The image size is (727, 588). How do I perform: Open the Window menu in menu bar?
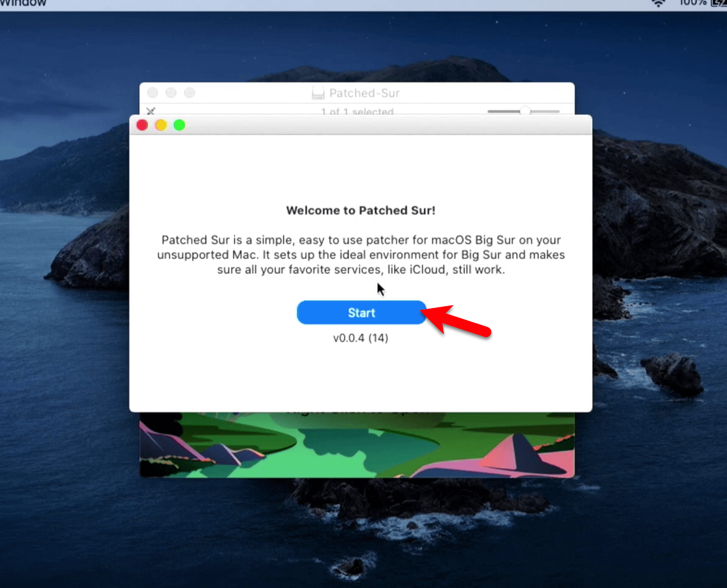click(x=23, y=3)
